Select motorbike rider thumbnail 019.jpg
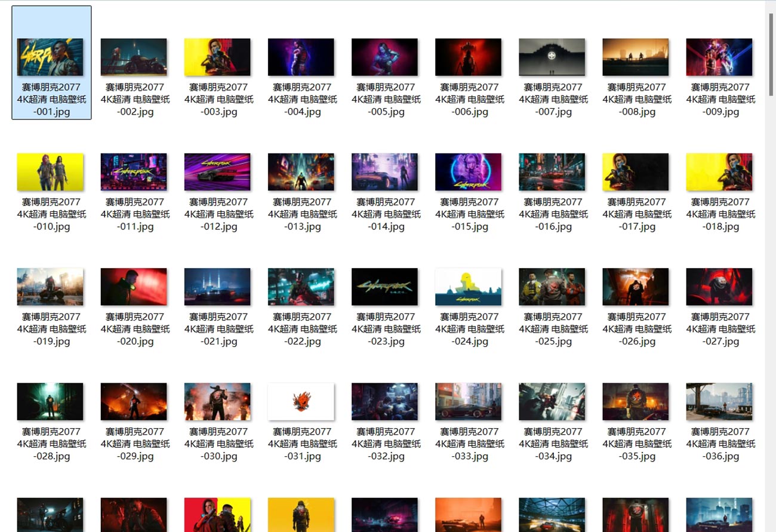The image size is (776, 532). click(50, 287)
